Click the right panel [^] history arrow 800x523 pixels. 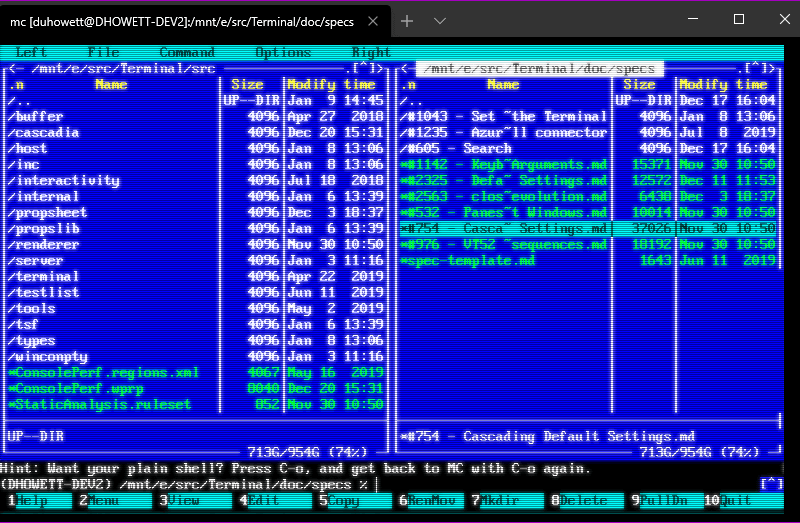pyautogui.click(x=756, y=68)
